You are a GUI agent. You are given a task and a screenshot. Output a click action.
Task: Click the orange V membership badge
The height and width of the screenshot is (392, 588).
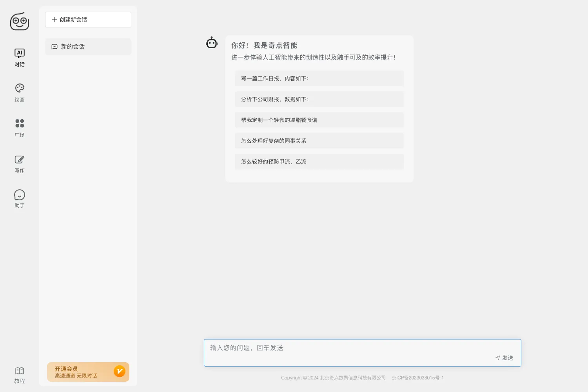click(120, 371)
